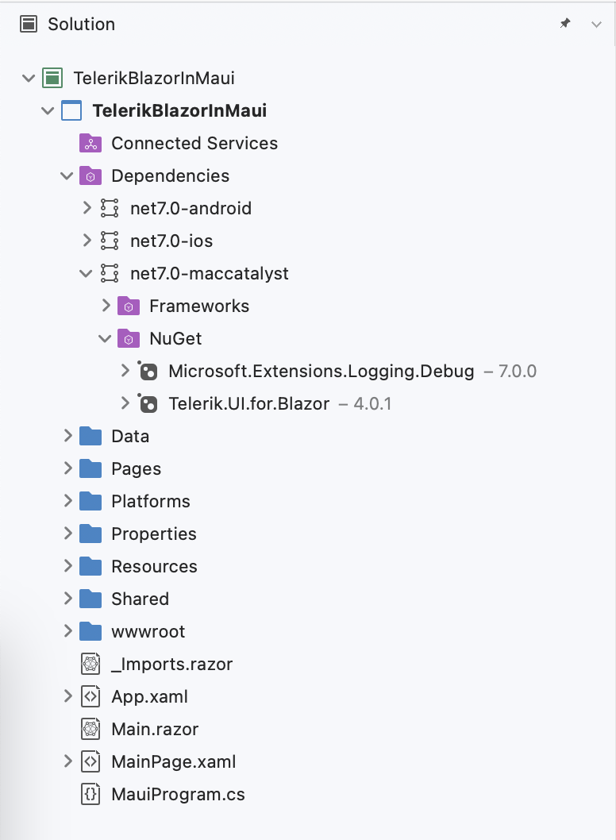Click the Platforms folder icon

[90, 502]
